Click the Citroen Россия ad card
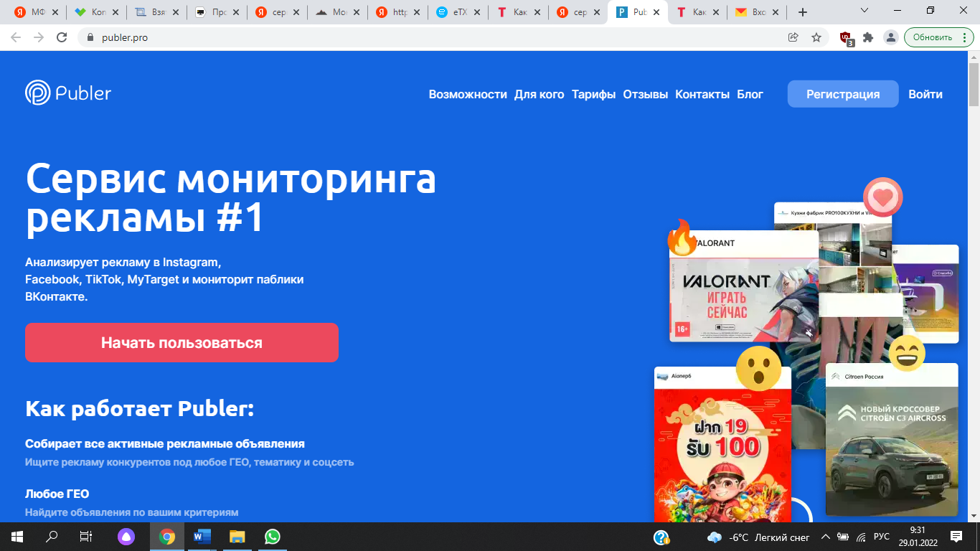The height and width of the screenshot is (551, 980). click(892, 439)
